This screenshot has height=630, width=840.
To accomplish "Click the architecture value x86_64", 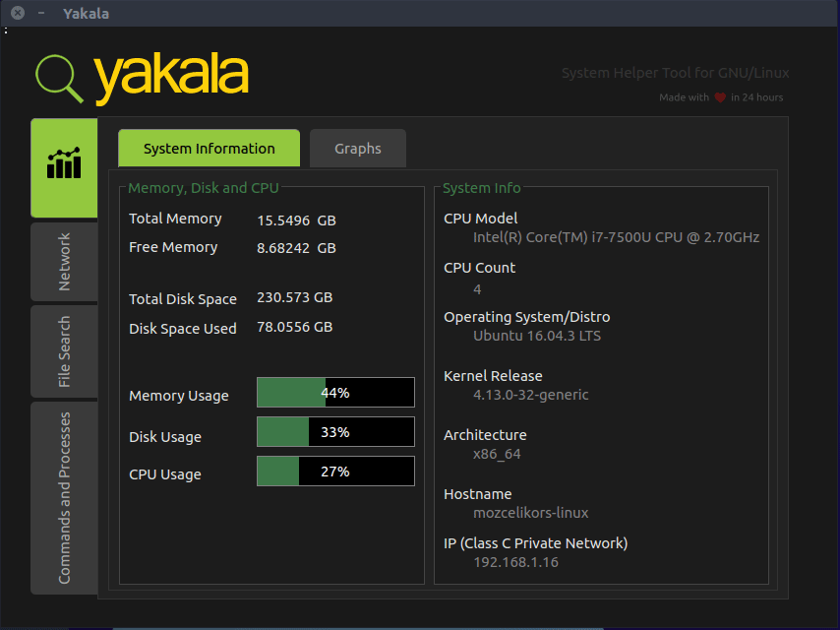I will click(497, 454).
